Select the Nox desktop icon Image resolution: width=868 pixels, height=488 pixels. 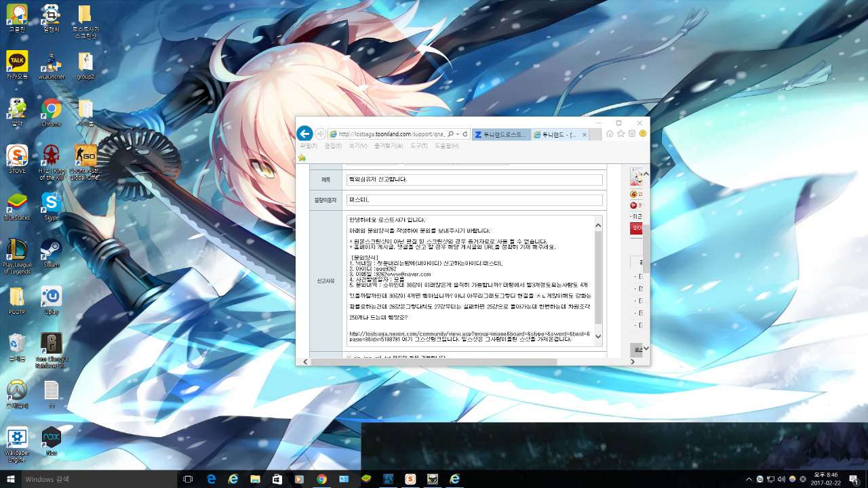click(x=52, y=441)
